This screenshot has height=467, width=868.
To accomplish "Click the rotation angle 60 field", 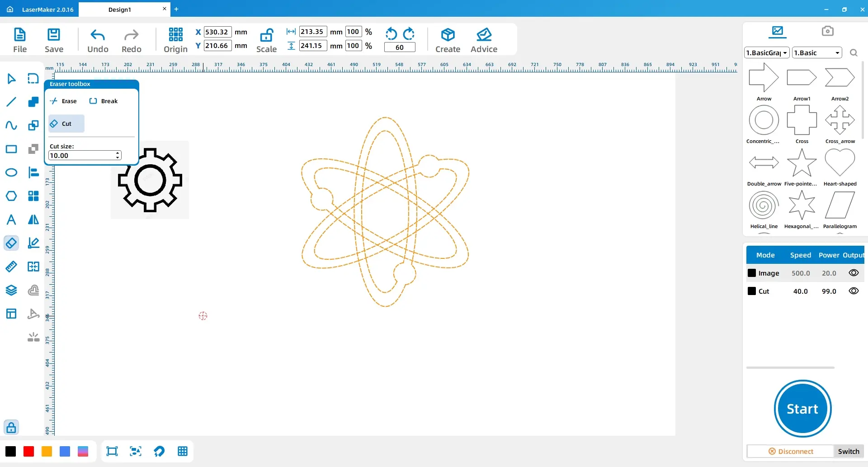I will click(x=400, y=47).
